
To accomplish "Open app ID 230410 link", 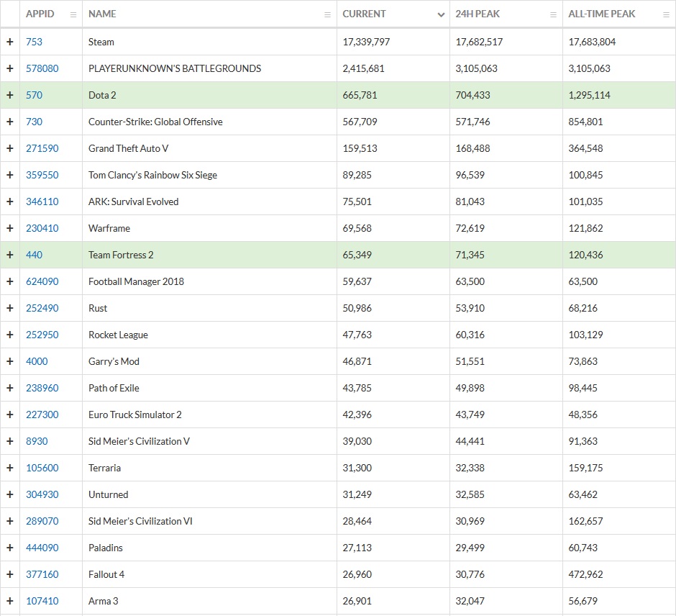I will click(x=42, y=228).
